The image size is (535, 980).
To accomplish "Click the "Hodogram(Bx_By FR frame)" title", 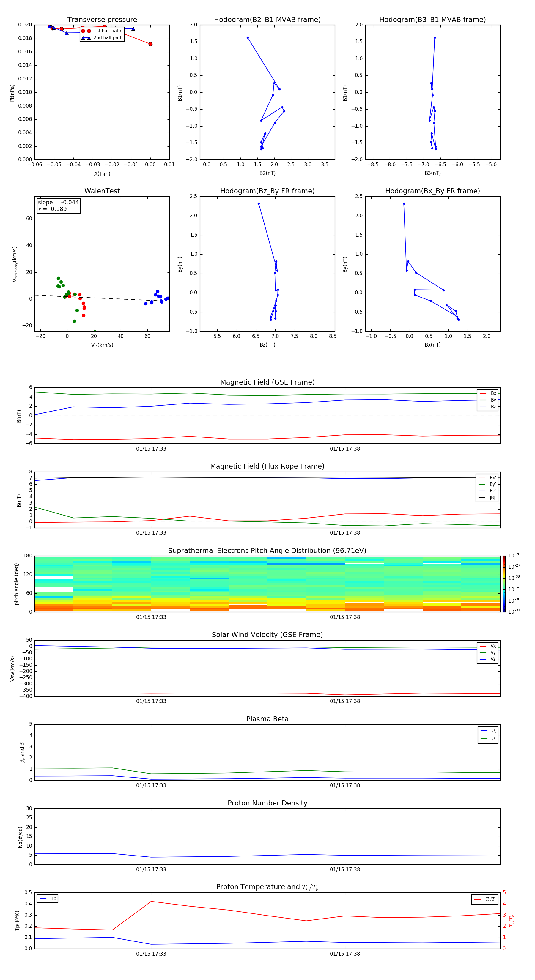I will tap(432, 191).
